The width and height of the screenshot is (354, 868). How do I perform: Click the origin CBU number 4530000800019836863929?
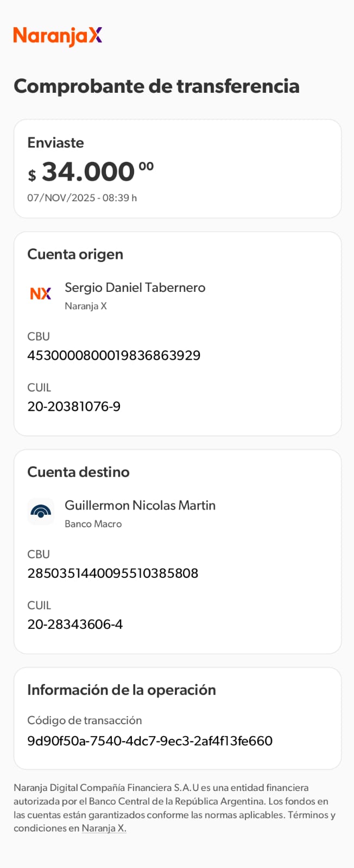coord(113,355)
